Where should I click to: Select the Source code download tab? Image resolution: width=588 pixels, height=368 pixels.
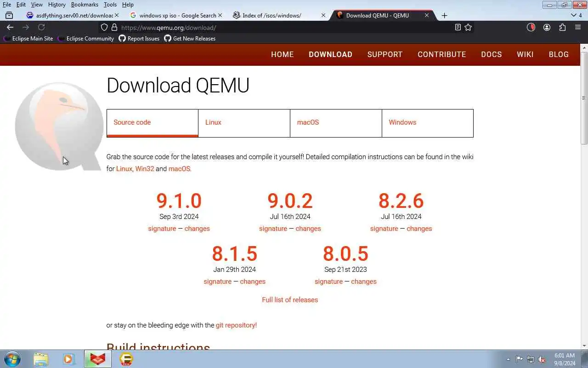pos(152,123)
